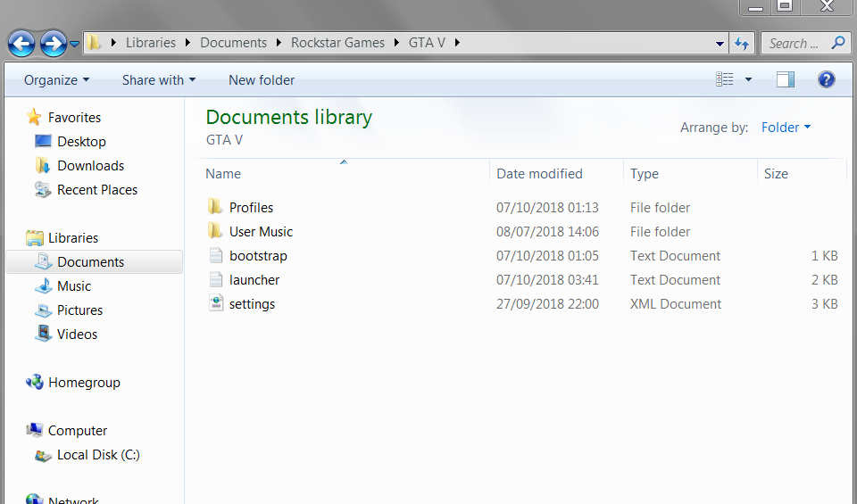Select the settings XML file

click(x=252, y=303)
